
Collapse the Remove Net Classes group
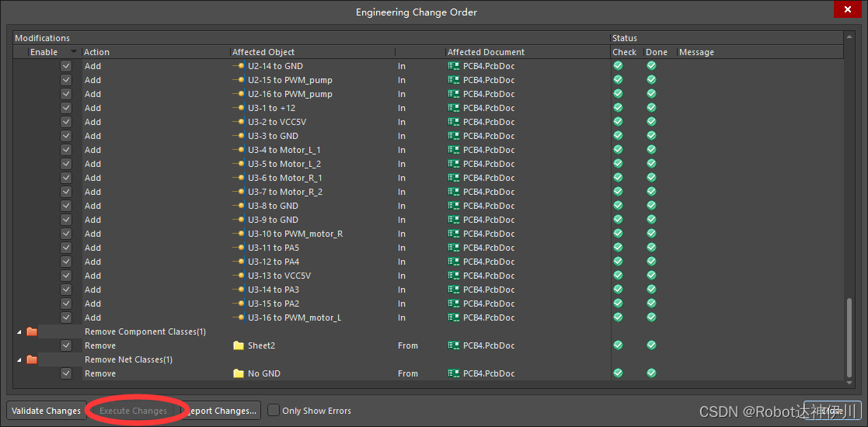point(19,360)
